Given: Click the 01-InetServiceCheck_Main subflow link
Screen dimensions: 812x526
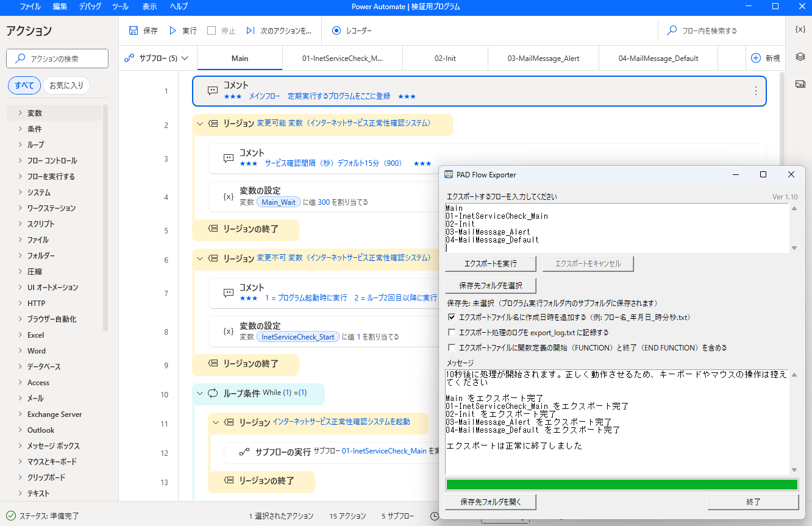Looking at the screenshot, I should click(384, 452).
